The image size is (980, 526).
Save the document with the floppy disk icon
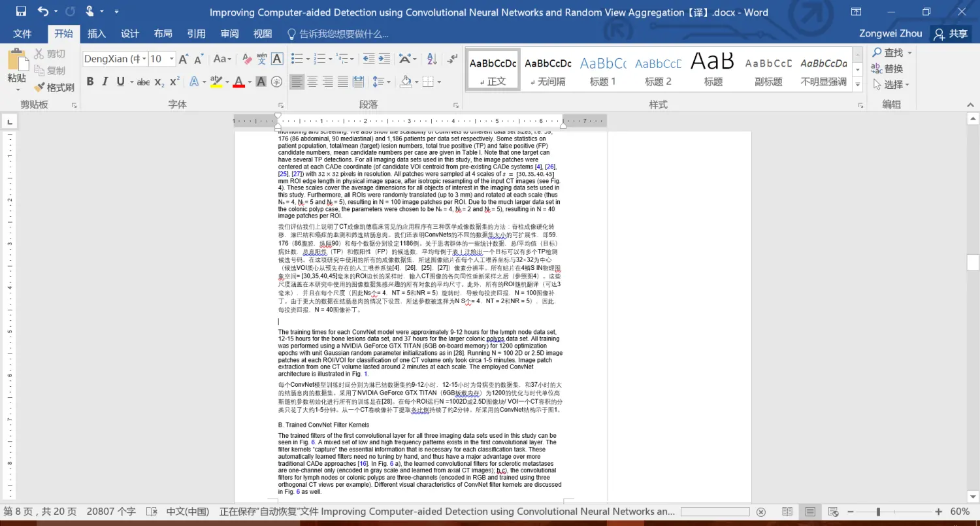21,11
